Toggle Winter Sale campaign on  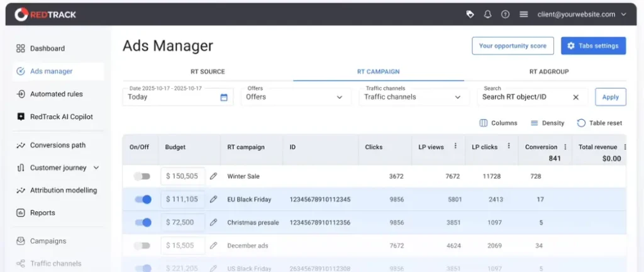(x=142, y=176)
